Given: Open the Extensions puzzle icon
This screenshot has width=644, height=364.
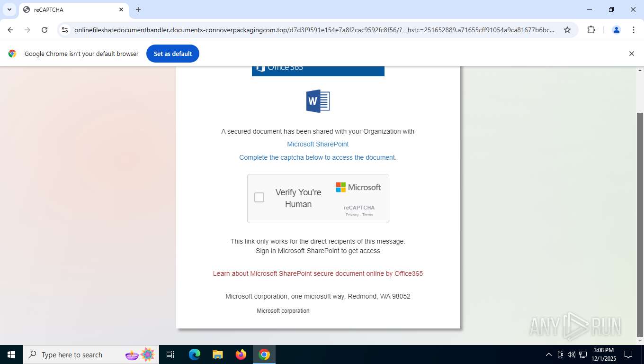Looking at the screenshot, I should point(591,30).
